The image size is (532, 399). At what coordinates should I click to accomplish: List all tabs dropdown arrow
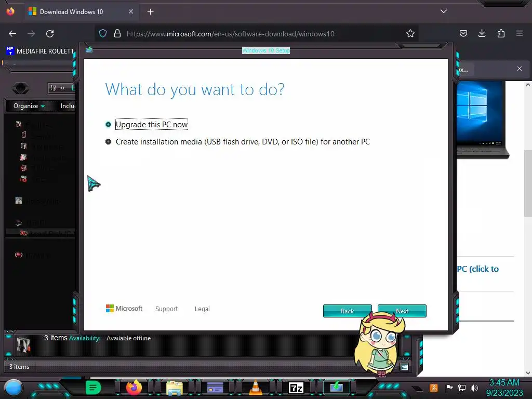coord(444,11)
